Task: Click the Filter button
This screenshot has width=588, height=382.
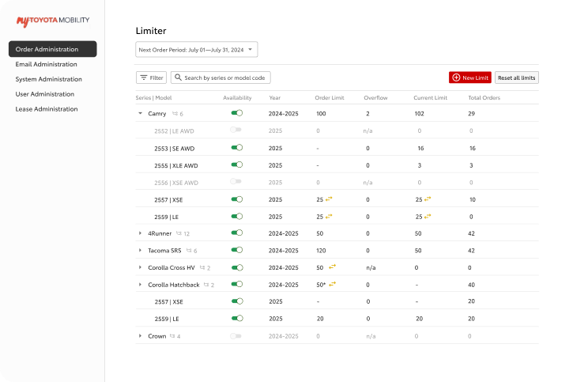Action: point(151,78)
